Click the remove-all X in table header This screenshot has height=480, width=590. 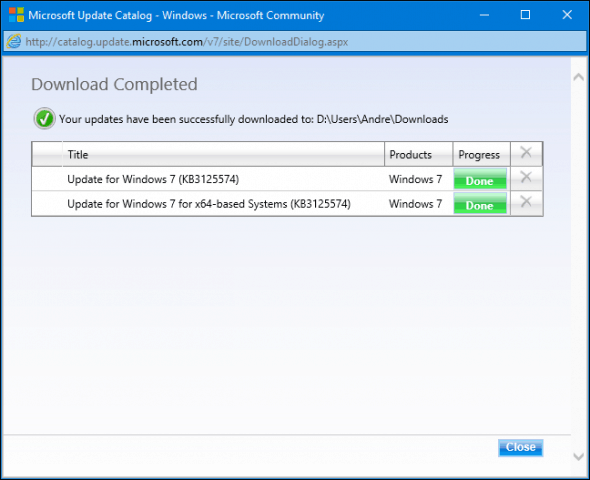[526, 152]
